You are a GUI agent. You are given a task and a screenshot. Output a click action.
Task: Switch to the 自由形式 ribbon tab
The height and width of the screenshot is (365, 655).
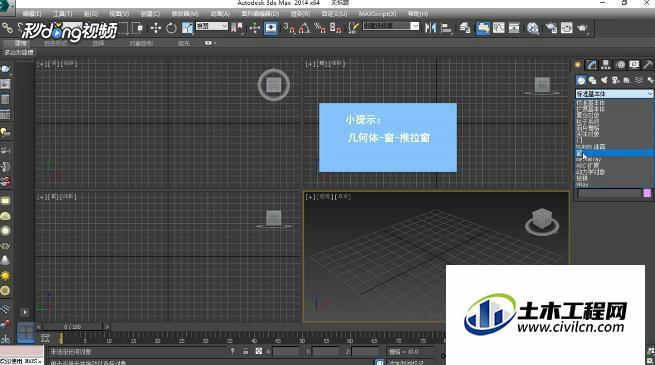pyautogui.click(x=56, y=43)
